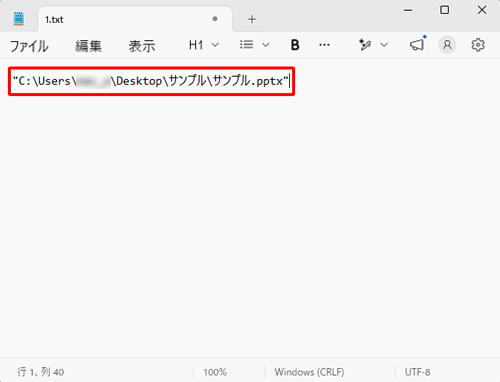Open the account profile icon
The width and height of the screenshot is (500, 382).
447,45
